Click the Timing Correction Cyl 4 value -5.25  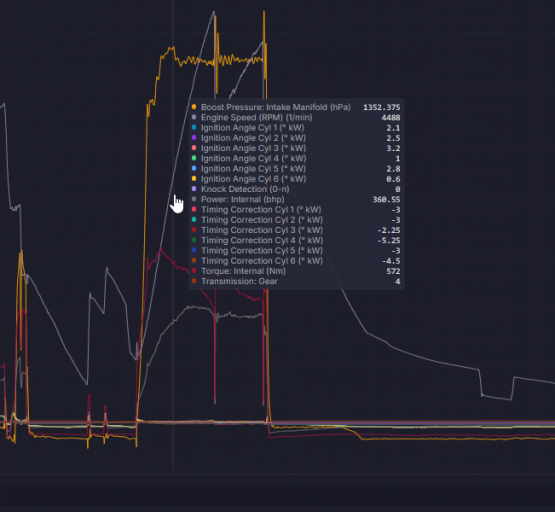(389, 241)
